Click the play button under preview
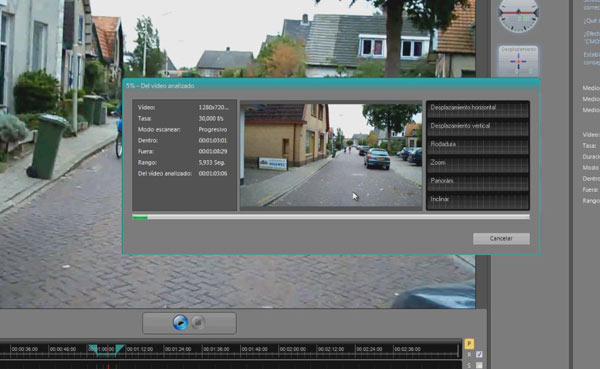600x369 pixels. pyautogui.click(x=180, y=323)
